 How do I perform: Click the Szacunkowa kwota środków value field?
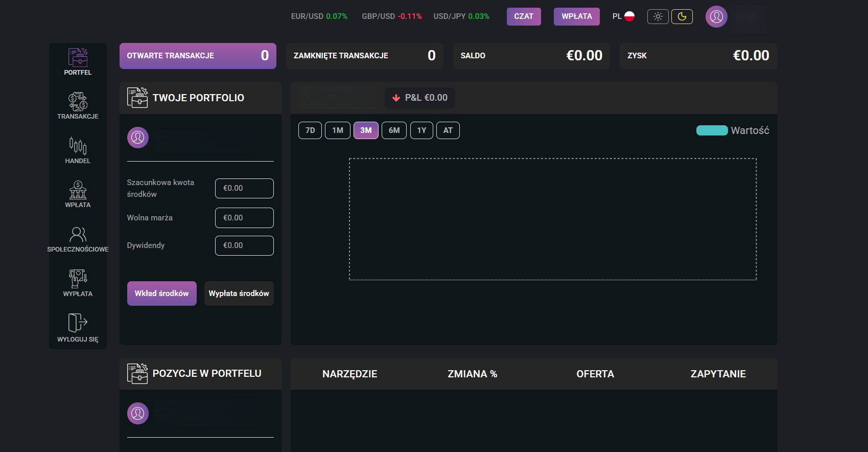click(x=244, y=188)
